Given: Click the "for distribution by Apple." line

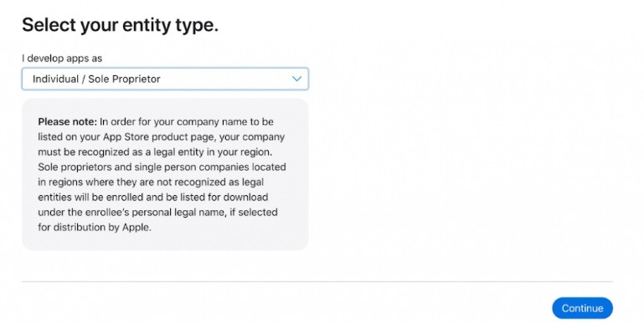Looking at the screenshot, I should tap(95, 227).
